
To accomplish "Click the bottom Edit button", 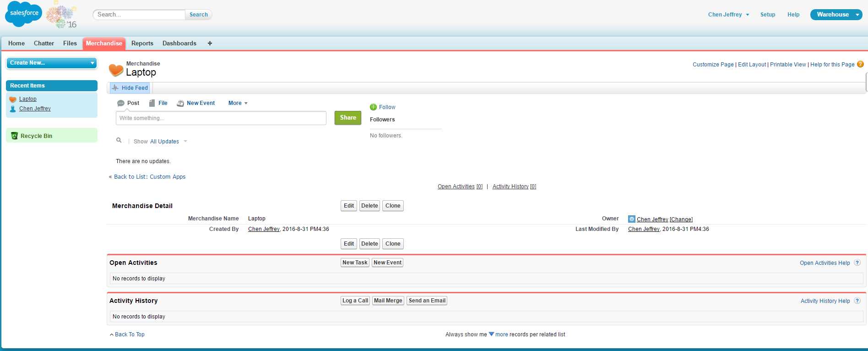I will 349,244.
